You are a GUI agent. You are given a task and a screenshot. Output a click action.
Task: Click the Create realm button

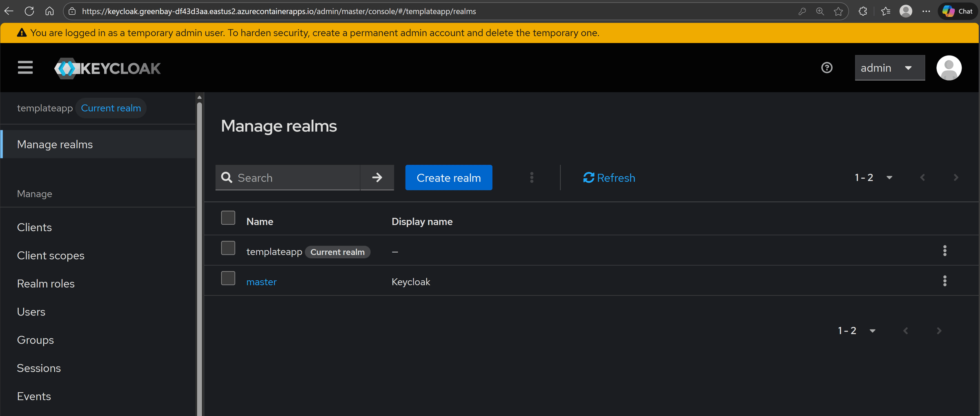(448, 177)
